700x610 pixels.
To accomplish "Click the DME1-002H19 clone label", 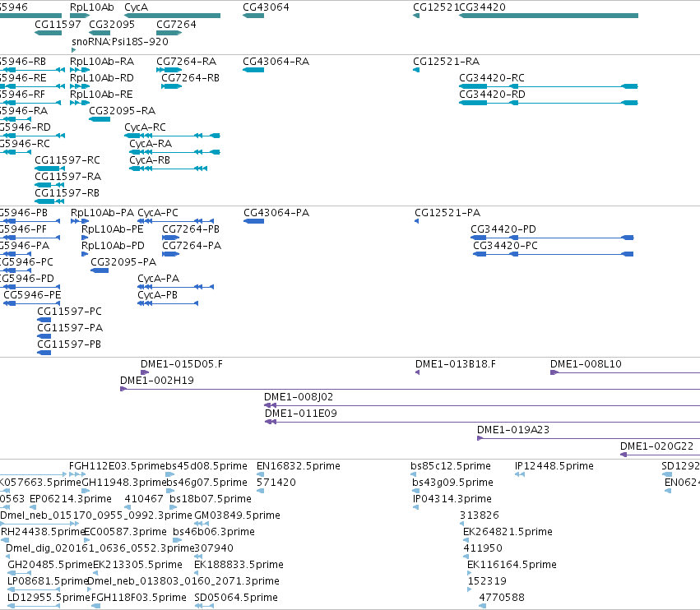I will pos(157,380).
